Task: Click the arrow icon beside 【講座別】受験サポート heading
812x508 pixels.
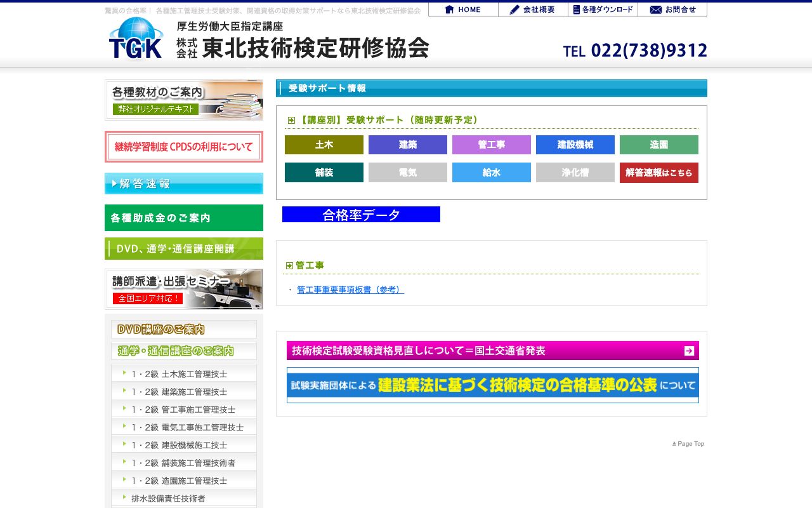Action: click(x=291, y=119)
